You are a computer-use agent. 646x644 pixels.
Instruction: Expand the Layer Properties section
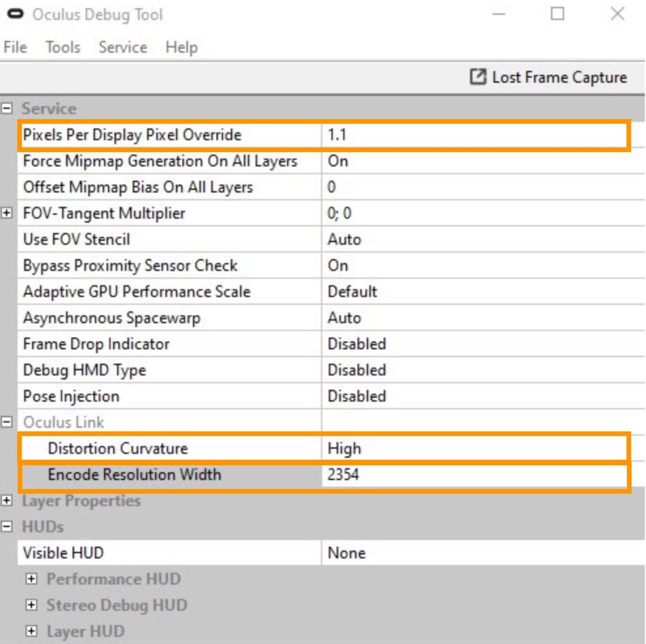click(7, 500)
